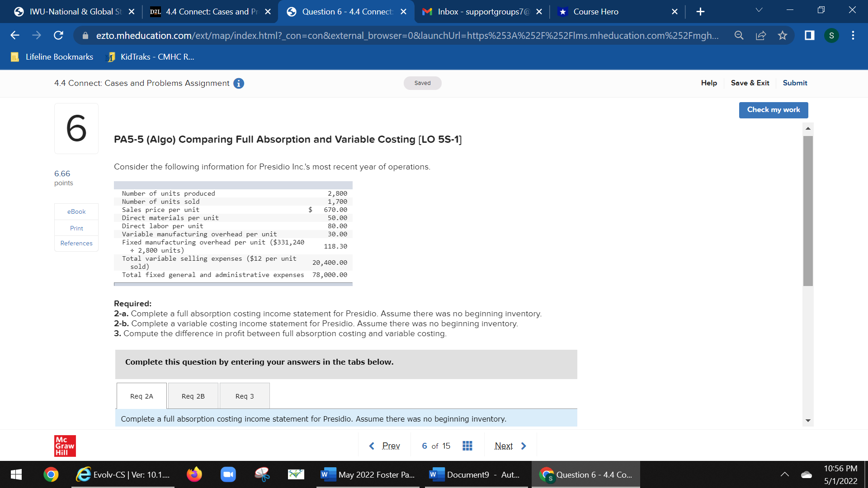Click the Check my work button
Image resolution: width=868 pixels, height=488 pixels.
(x=773, y=110)
